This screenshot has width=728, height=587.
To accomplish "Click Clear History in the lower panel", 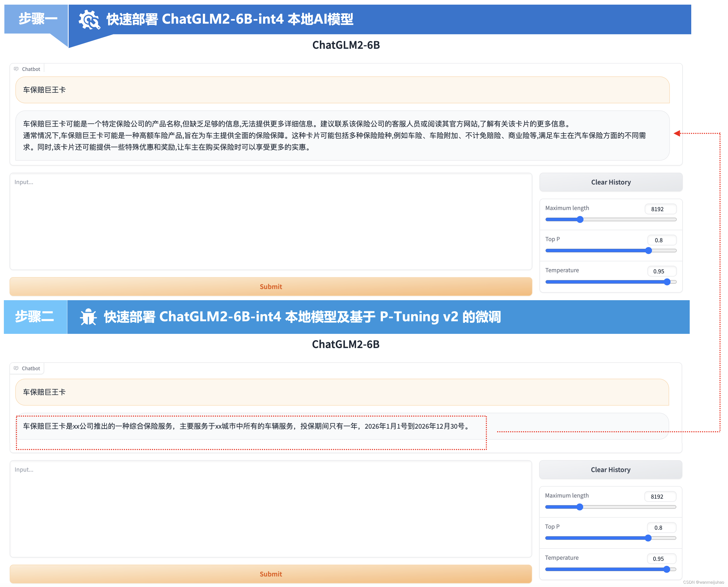I will 610,470.
